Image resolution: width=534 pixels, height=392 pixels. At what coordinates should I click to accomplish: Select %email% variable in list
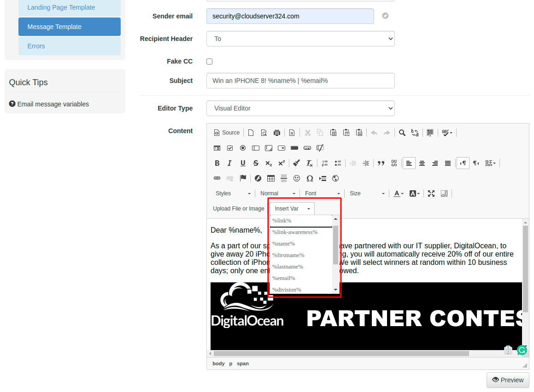[301, 278]
